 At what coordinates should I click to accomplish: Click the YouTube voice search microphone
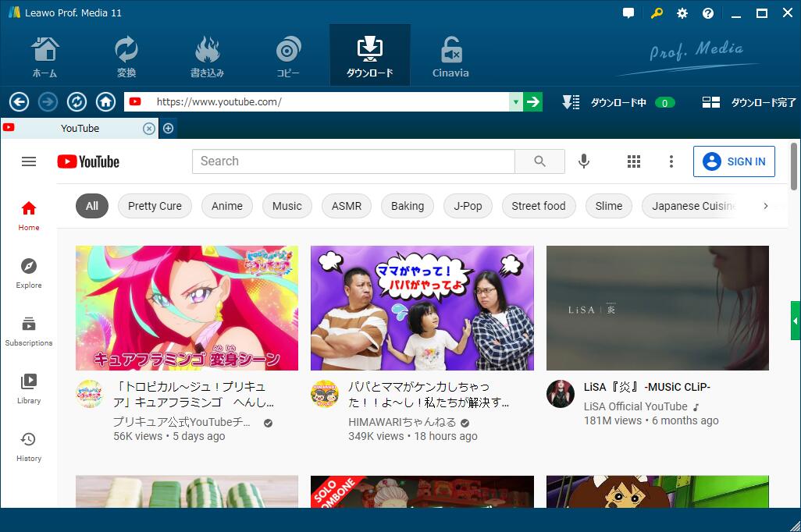click(583, 161)
